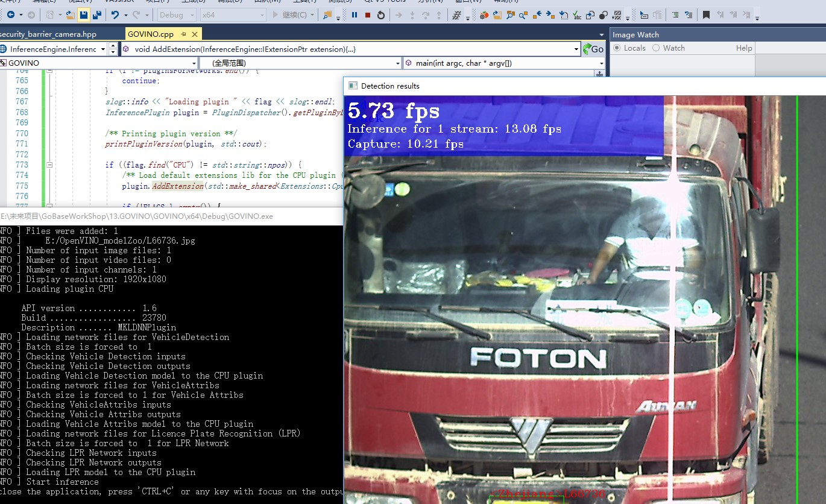
Task: Click 'Capture: 10.21 fps' overlay text
Action: 406,143
